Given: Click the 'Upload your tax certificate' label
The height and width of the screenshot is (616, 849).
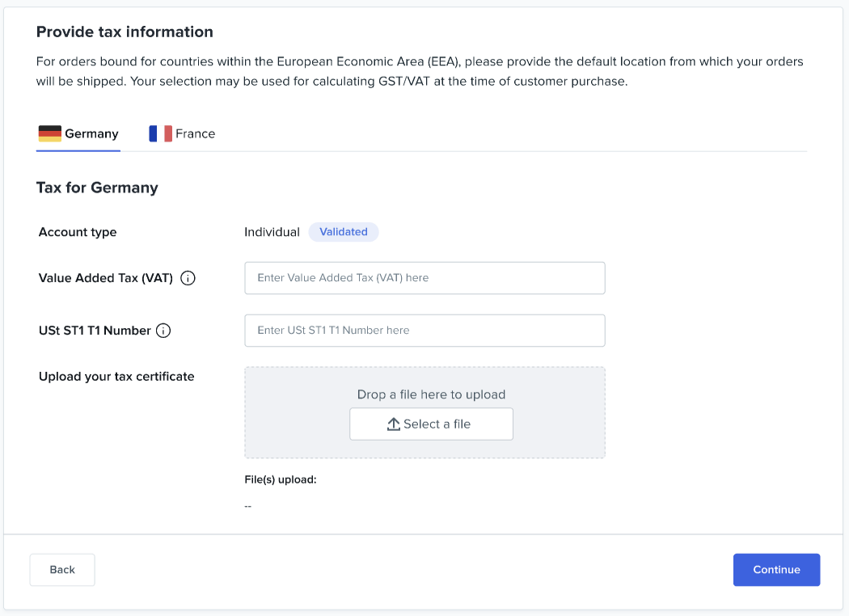Looking at the screenshot, I should point(116,377).
